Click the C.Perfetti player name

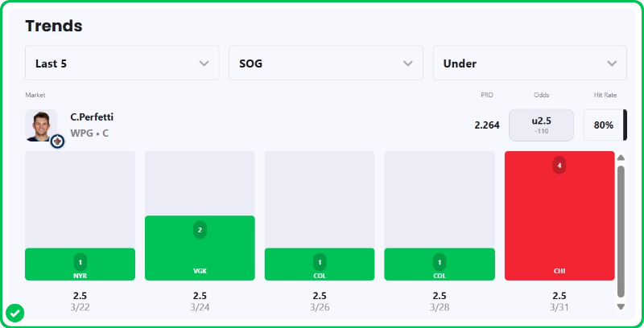tap(92, 117)
